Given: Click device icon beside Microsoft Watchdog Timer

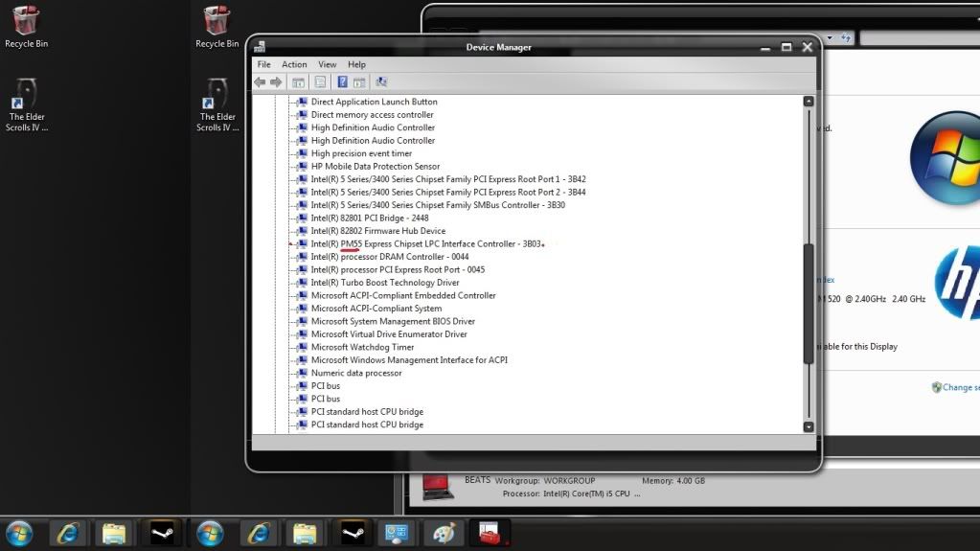Looking at the screenshot, I should (302, 347).
